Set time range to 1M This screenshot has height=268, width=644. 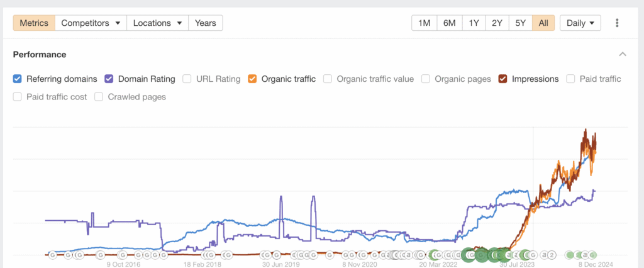tap(424, 23)
